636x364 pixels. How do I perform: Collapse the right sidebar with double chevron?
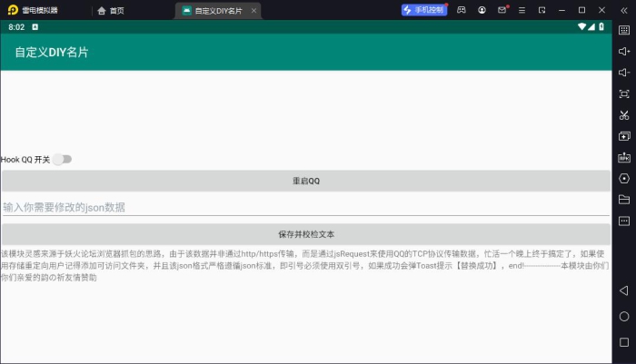(624, 11)
